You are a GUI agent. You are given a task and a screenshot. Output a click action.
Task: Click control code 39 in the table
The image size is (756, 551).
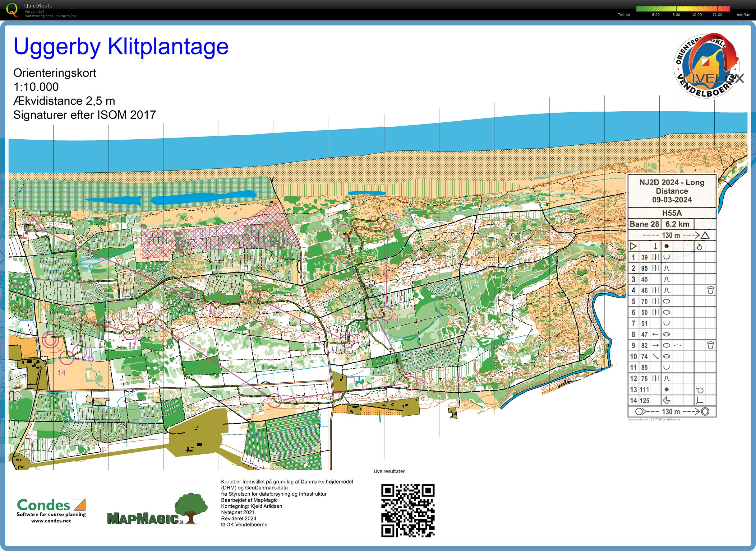(x=644, y=257)
